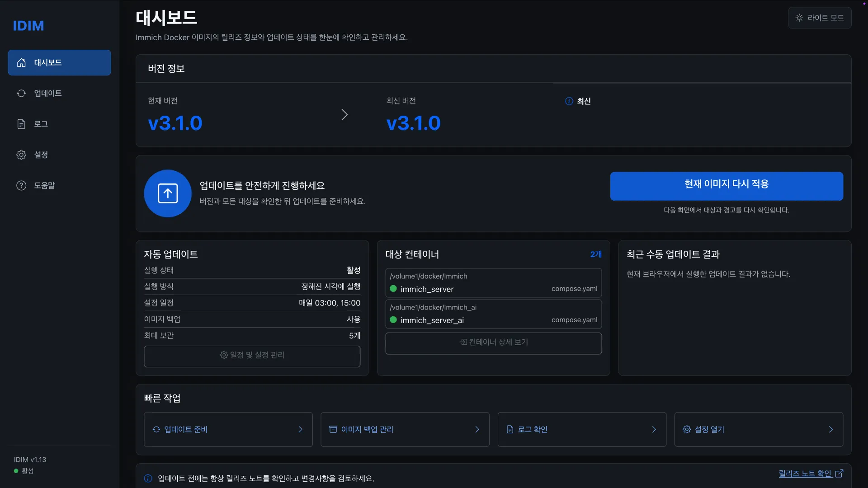Click archive box icon in 이미지 백업 관리

tap(333, 429)
